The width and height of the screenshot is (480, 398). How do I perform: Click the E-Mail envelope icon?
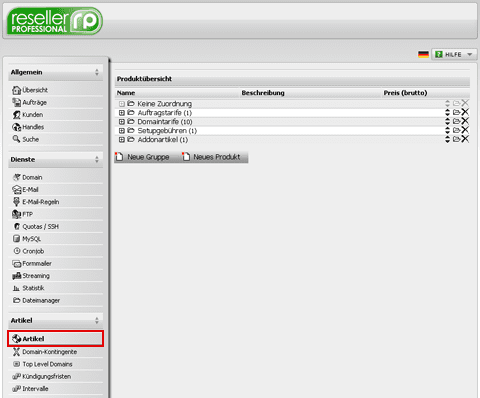point(17,189)
